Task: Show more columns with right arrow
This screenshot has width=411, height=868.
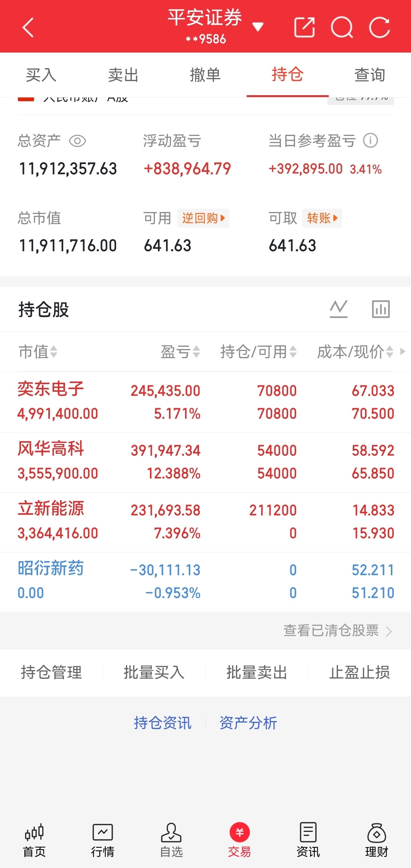Action: [403, 351]
